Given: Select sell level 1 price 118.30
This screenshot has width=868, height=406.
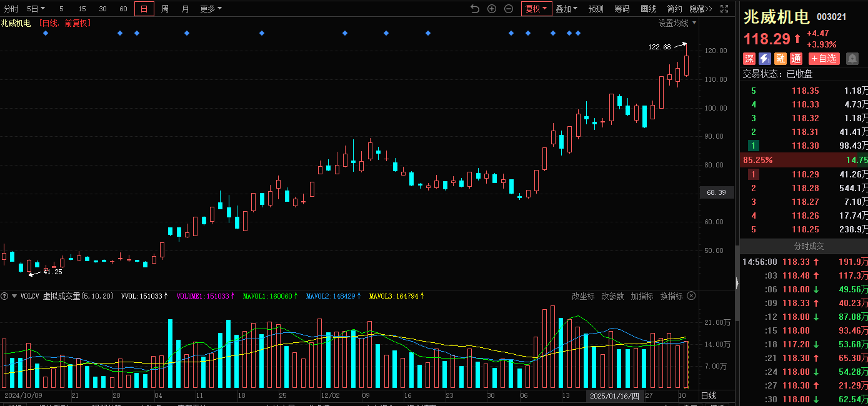Looking at the screenshot, I should pyautogui.click(x=805, y=146).
